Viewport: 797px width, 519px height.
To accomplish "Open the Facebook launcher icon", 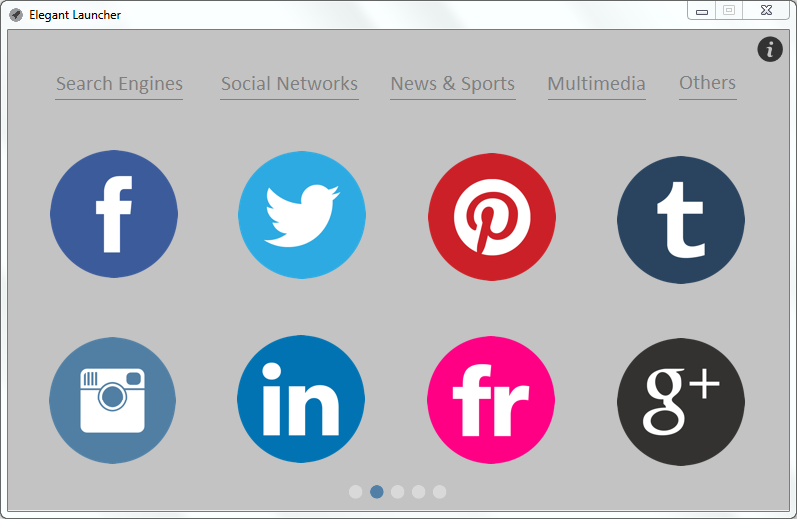I will pos(114,214).
